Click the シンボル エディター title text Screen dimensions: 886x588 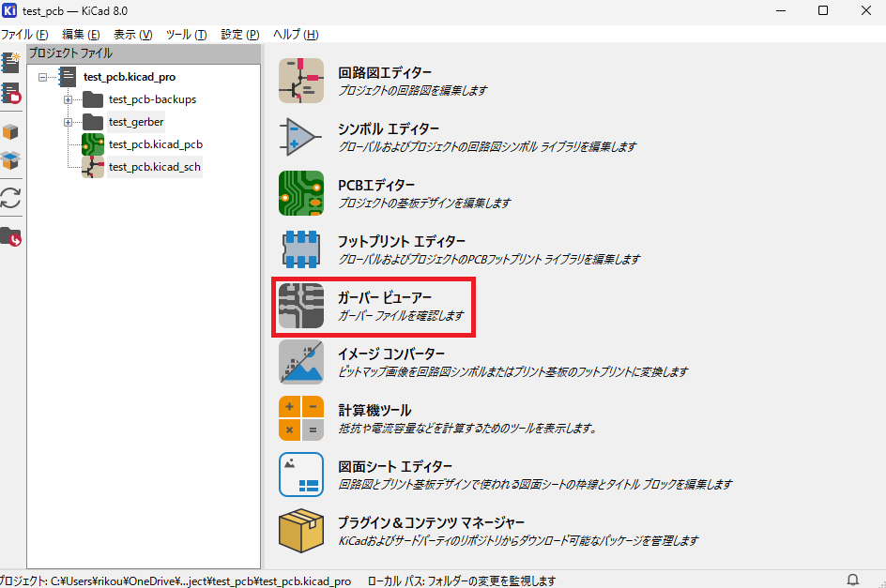click(x=389, y=128)
